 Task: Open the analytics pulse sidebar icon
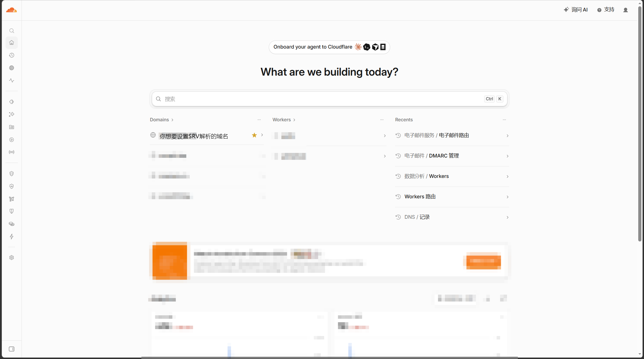pos(11,80)
